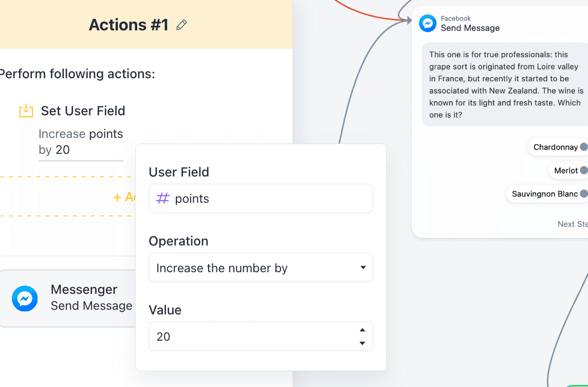Screen dimensions: 588x387
Task: Click the Value number input showing 20
Action: click(252, 337)
